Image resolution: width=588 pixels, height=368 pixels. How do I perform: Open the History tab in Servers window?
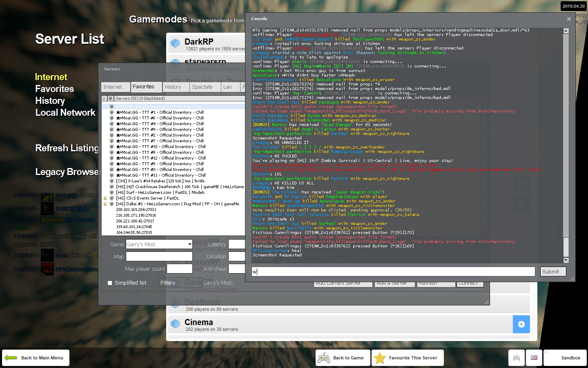tap(176, 87)
